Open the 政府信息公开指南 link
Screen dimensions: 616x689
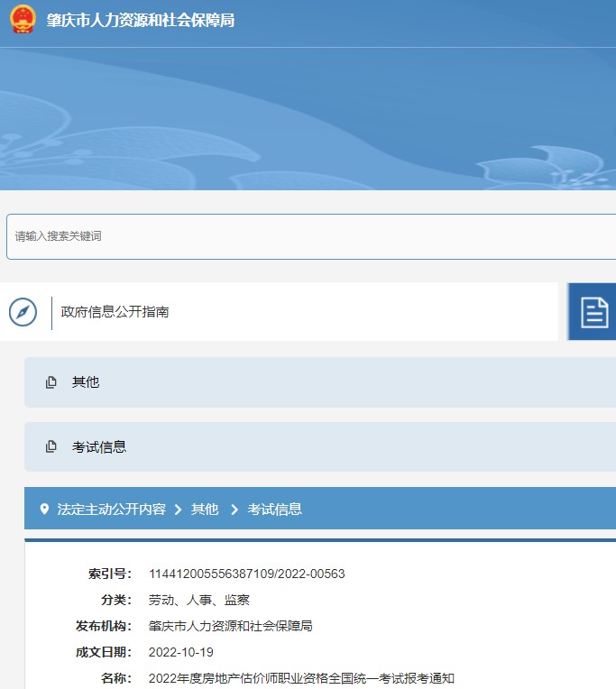coord(115,312)
